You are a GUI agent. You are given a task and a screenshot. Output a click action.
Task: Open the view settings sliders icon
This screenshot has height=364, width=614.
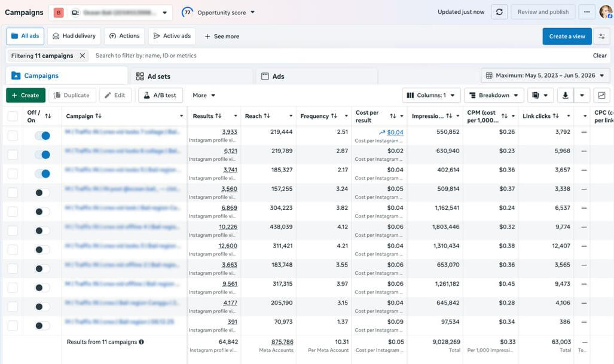pyautogui.click(x=602, y=36)
